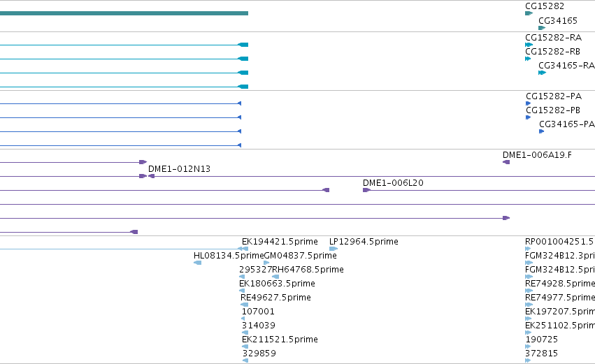Open EST EK180663.5prime

pos(277,284)
